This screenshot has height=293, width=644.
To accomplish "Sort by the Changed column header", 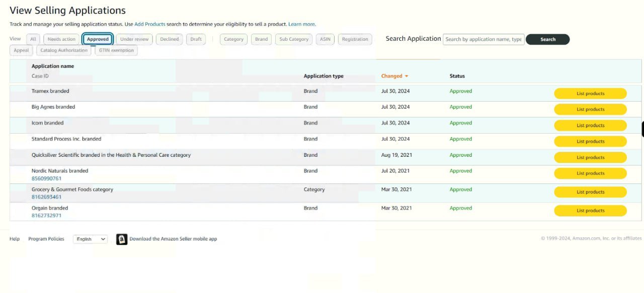I will point(391,76).
